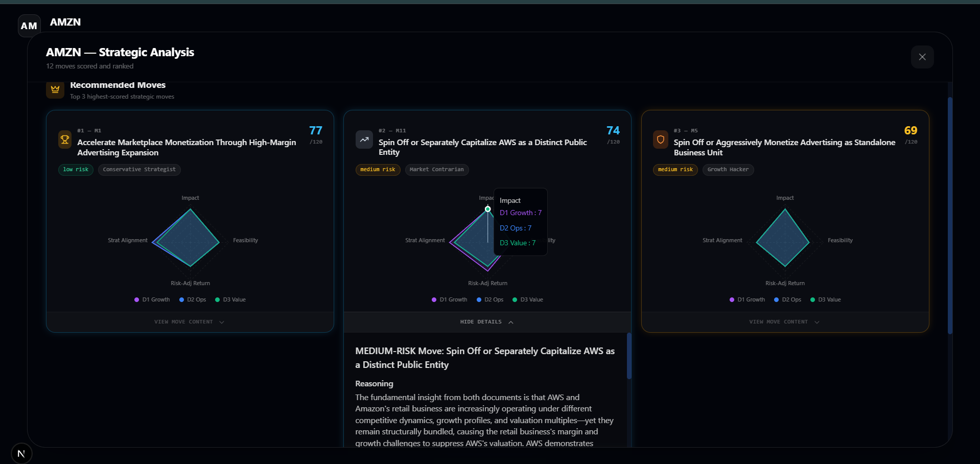980x464 pixels.
Task: Close the Strategic Analysis dialog
Action: (922, 57)
